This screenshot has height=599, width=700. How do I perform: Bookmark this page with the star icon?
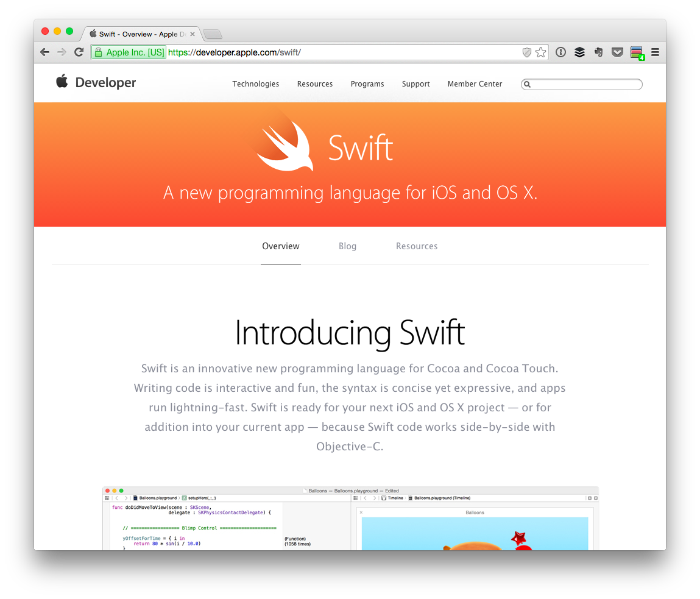click(x=540, y=52)
